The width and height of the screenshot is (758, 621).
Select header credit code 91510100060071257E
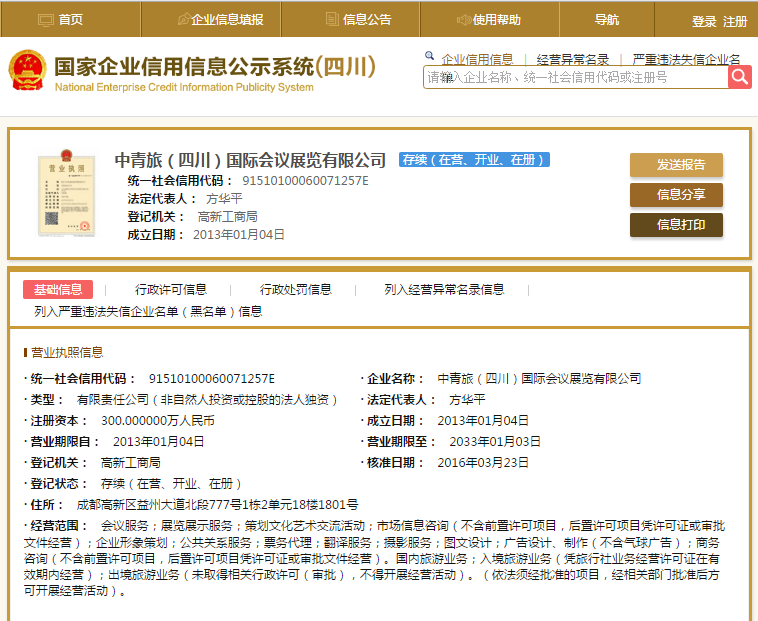(305, 181)
